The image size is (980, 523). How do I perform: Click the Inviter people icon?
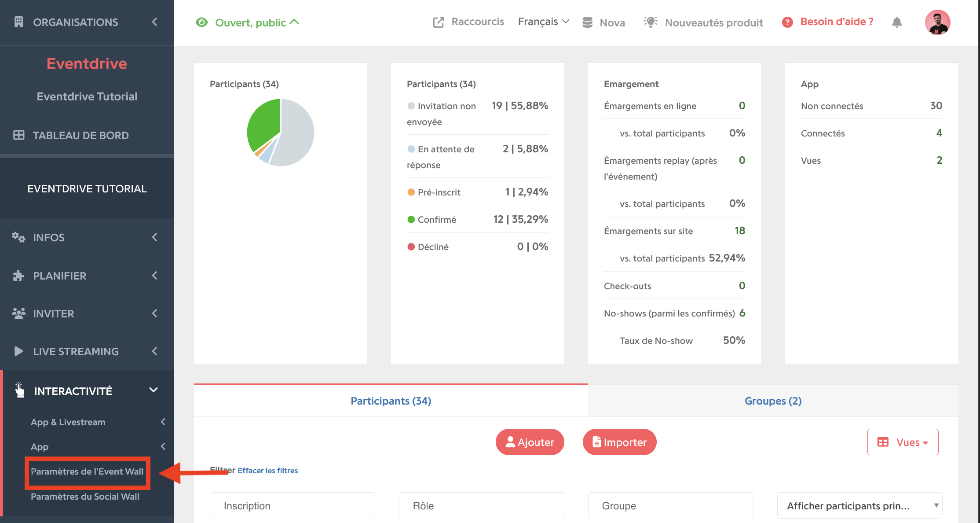point(18,313)
